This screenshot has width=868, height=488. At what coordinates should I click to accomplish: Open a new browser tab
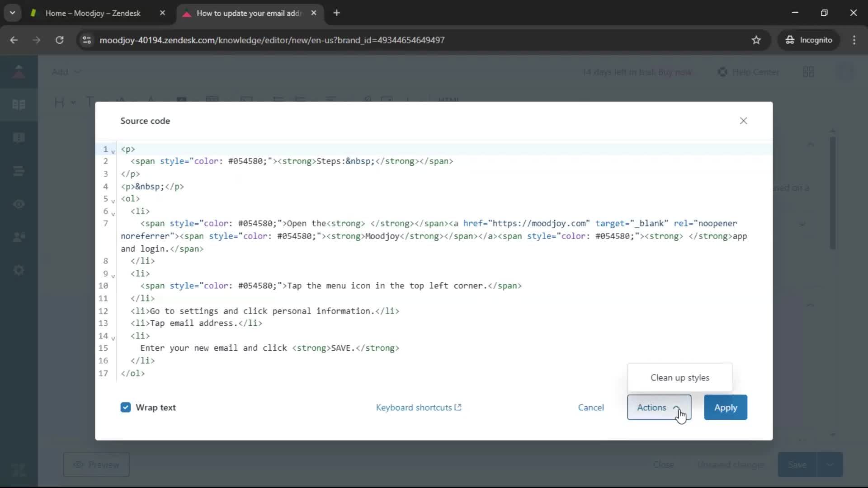pyautogui.click(x=336, y=13)
